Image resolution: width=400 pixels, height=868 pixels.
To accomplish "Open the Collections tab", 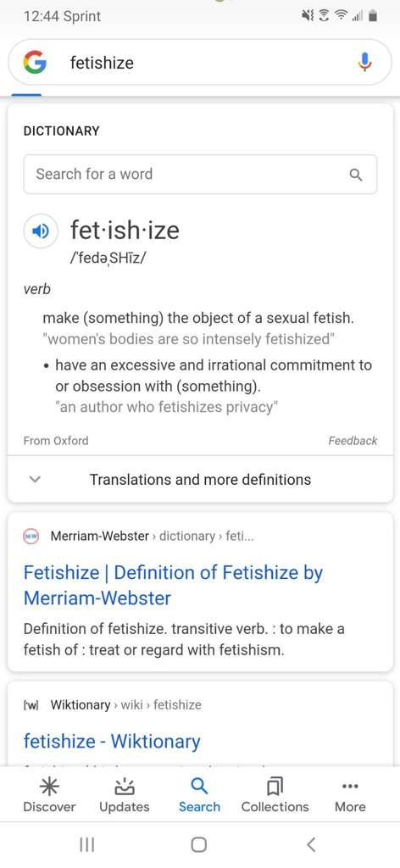I will [275, 795].
